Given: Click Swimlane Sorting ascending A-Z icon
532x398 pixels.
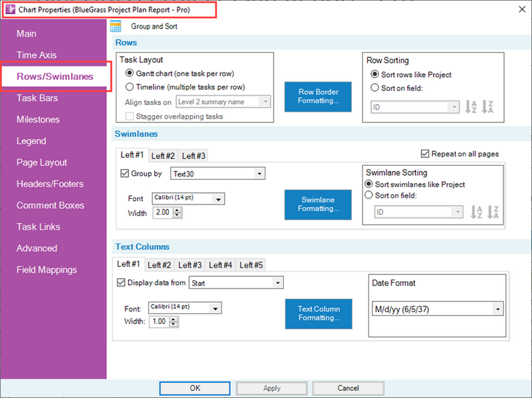Looking at the screenshot, I should [476, 212].
